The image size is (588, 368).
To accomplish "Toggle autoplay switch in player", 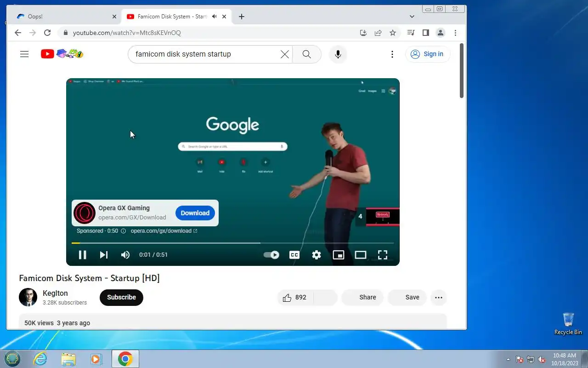I will pyautogui.click(x=271, y=255).
